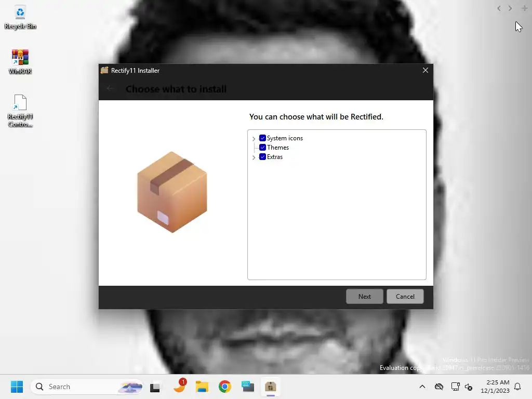Switch to the Rectify11 Installer taskbar icon
Screen dimensions: 532x399
pyautogui.click(x=270, y=387)
